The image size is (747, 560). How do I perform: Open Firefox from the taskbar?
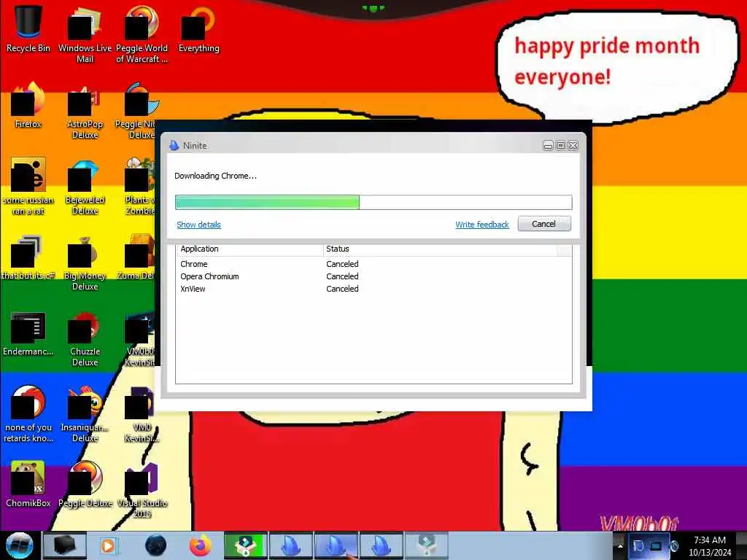click(201, 545)
